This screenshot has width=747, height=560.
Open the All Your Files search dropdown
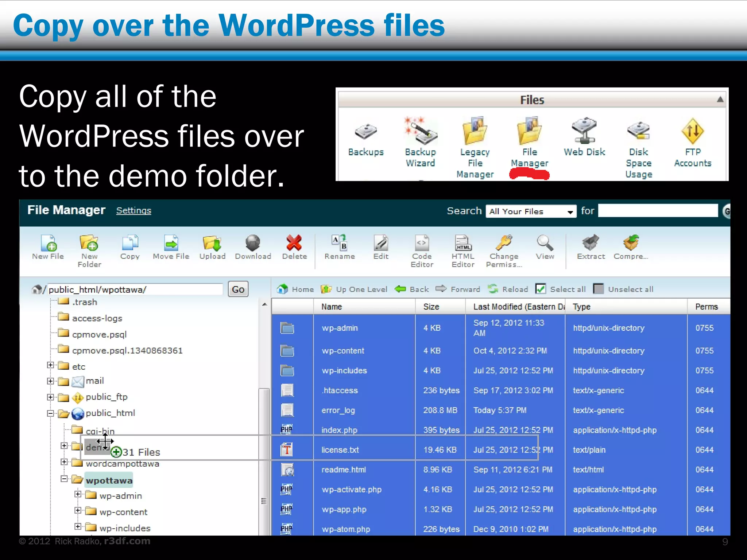point(531,211)
